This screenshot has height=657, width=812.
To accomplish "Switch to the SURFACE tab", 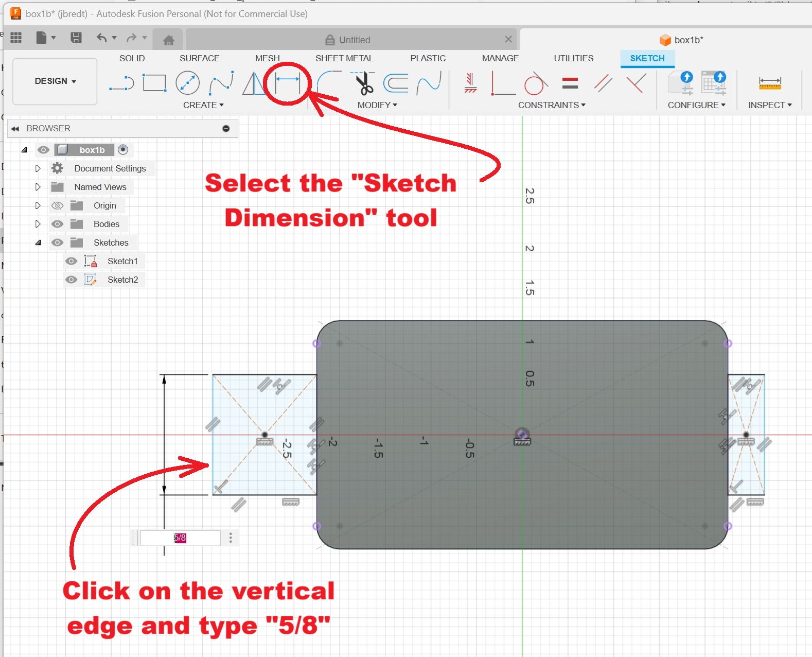I will 199,58.
